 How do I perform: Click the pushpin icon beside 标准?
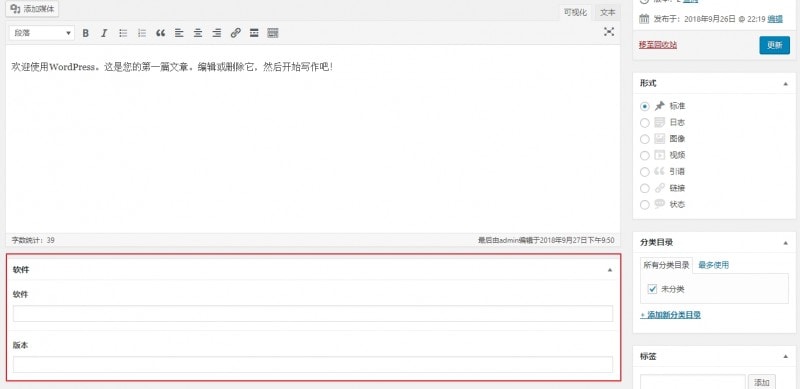pyautogui.click(x=660, y=106)
